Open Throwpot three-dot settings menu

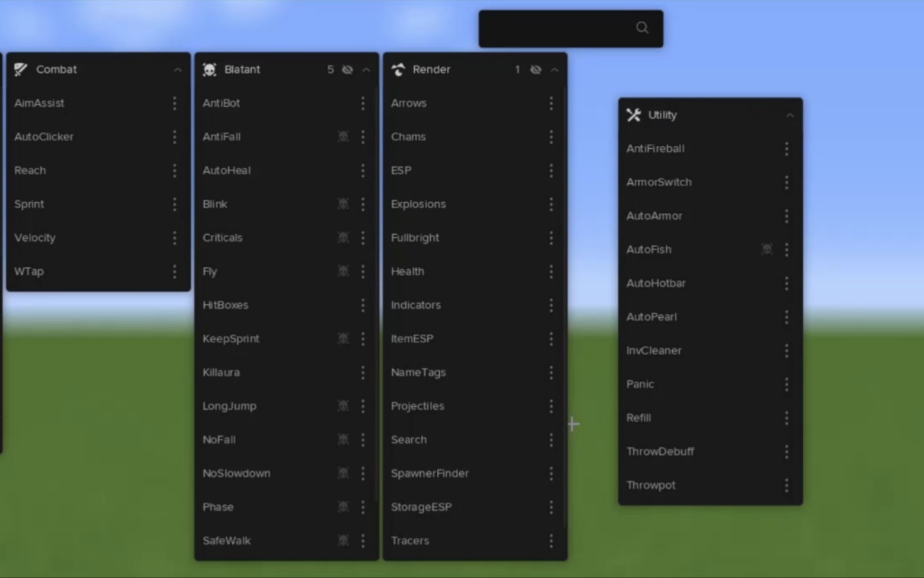coord(786,485)
